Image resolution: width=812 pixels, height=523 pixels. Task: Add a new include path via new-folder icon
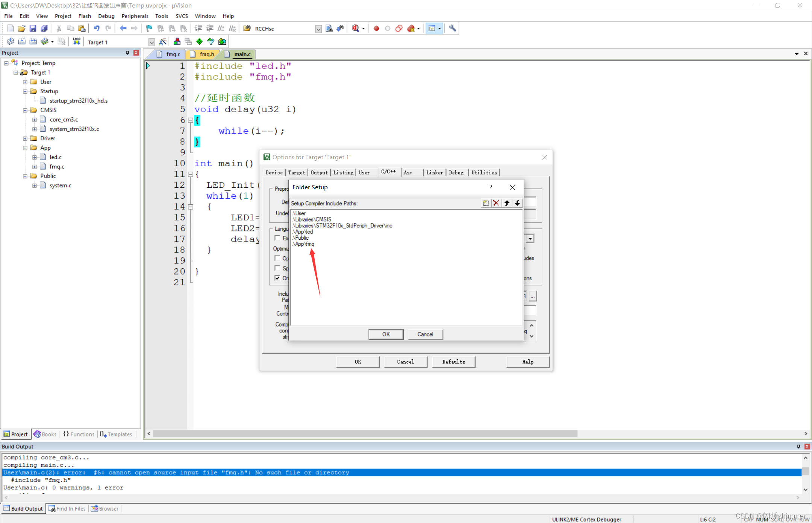pyautogui.click(x=486, y=203)
